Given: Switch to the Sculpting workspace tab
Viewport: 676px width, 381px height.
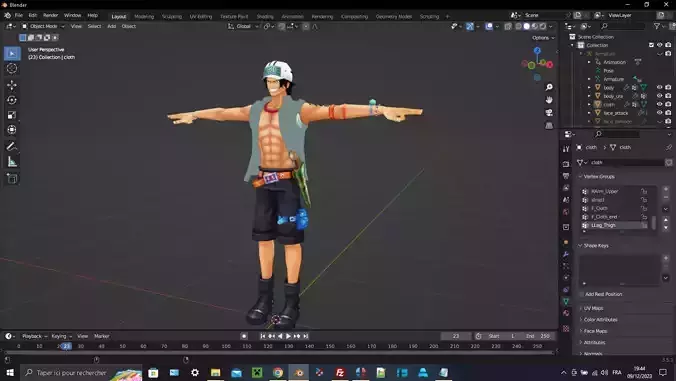Looking at the screenshot, I should pyautogui.click(x=172, y=16).
